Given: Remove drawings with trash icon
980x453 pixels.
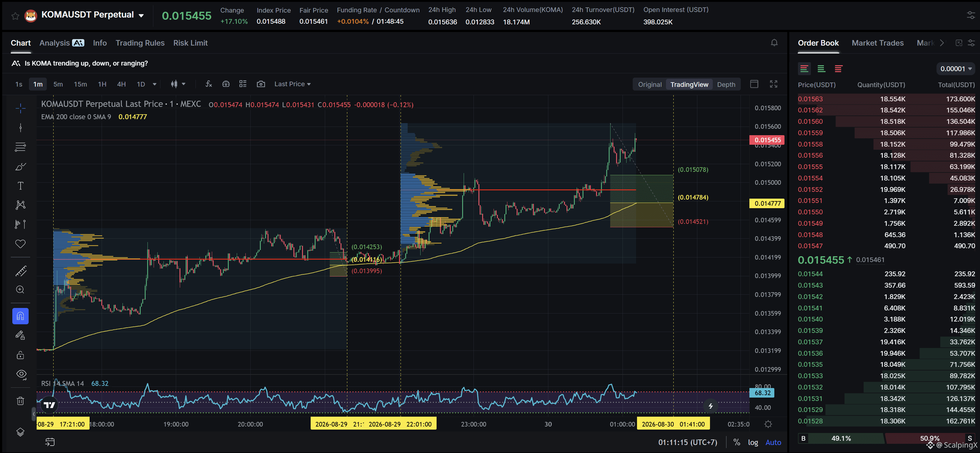Looking at the screenshot, I should tap(21, 401).
